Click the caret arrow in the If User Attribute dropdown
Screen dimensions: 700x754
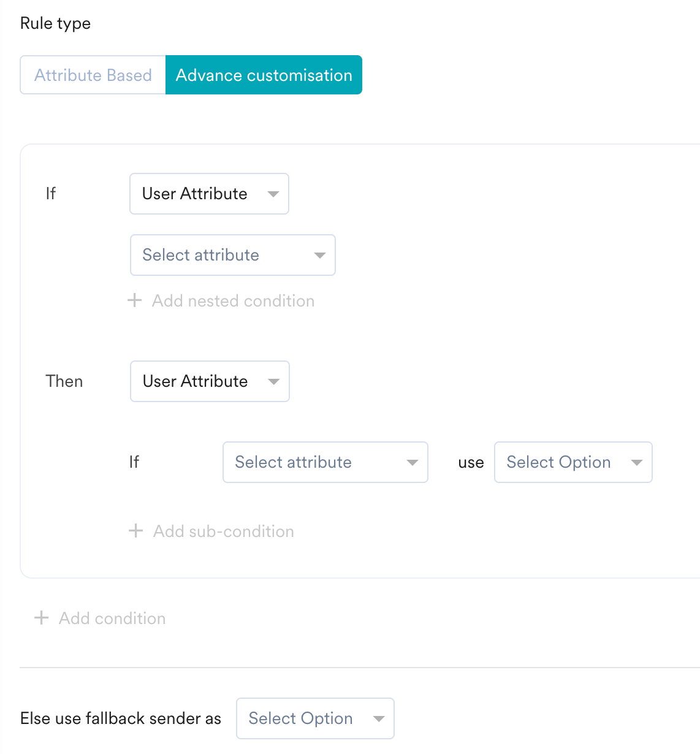273,194
